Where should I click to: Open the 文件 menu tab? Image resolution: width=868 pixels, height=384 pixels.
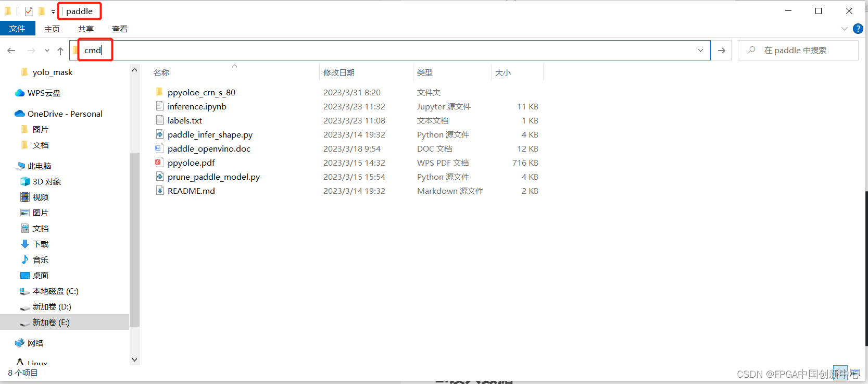pos(17,29)
